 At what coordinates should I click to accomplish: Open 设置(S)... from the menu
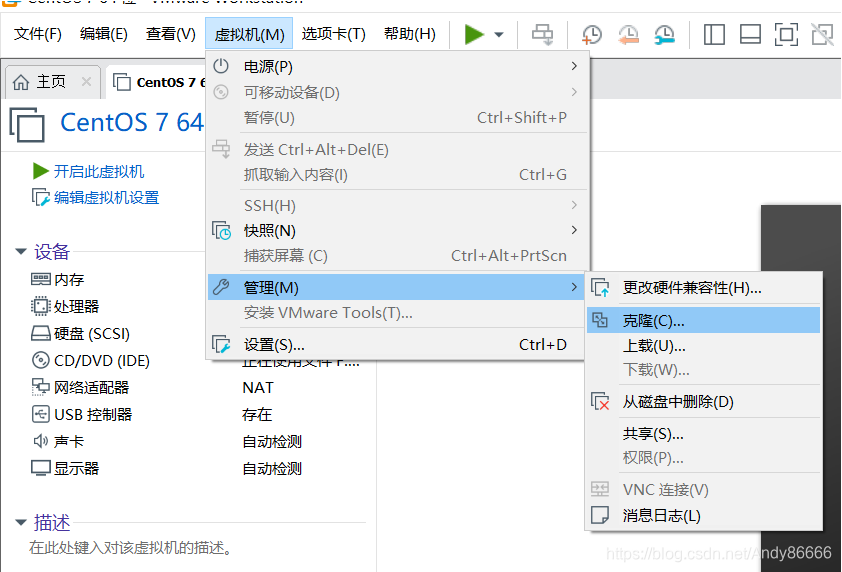[396, 345]
